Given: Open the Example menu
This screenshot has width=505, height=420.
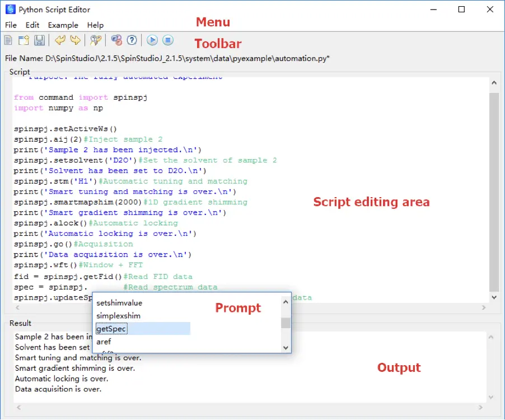Looking at the screenshot, I should point(63,25).
